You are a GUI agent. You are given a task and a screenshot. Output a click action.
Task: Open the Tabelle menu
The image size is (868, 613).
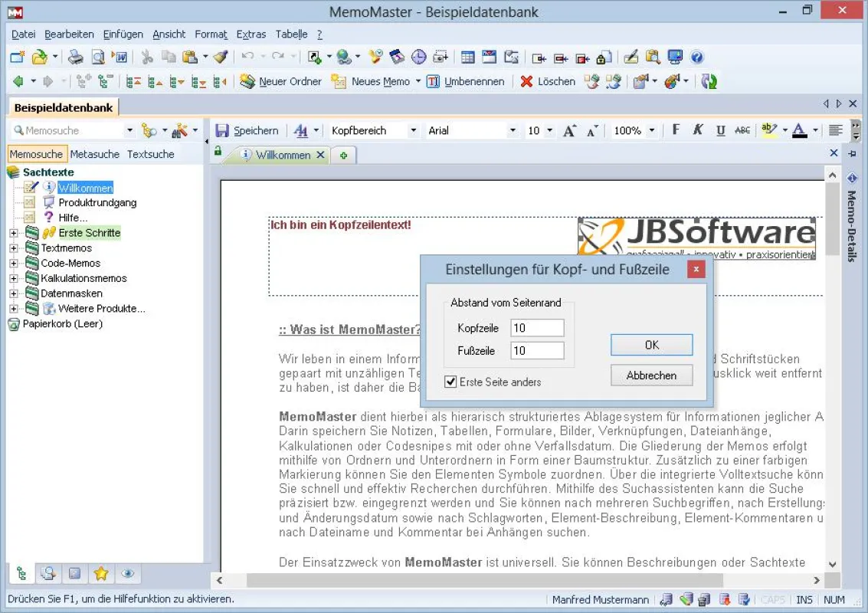(292, 34)
